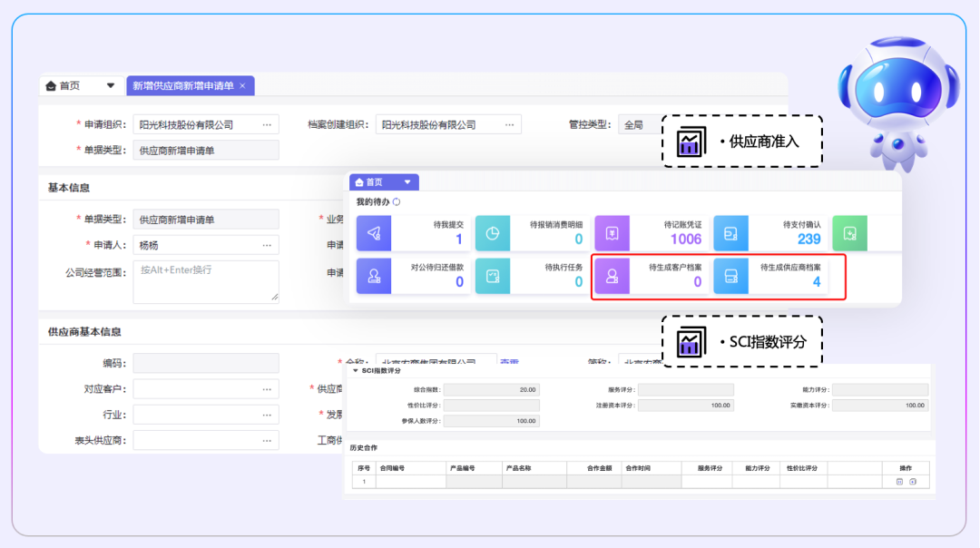Click the 待生成客户档案 customer icon
The width and height of the screenshot is (980, 548).
pos(612,276)
